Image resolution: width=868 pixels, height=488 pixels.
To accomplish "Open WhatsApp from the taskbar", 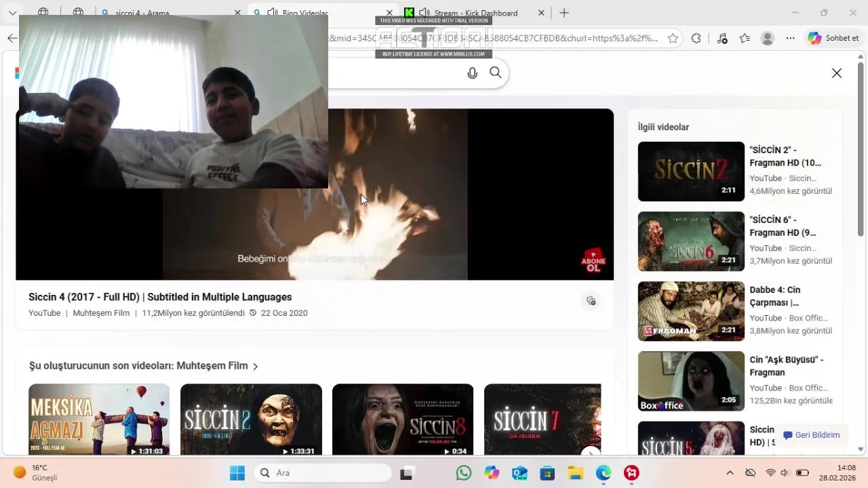I will pos(464,473).
